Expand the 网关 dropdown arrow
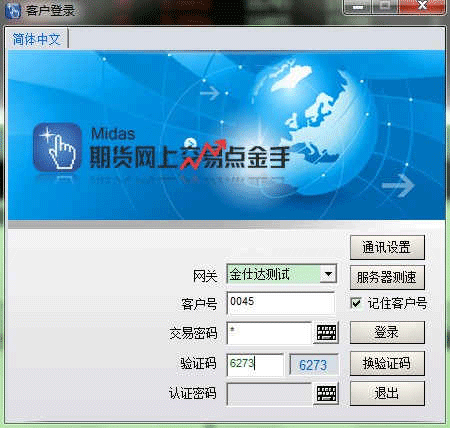This screenshot has width=450, height=428. point(328,274)
